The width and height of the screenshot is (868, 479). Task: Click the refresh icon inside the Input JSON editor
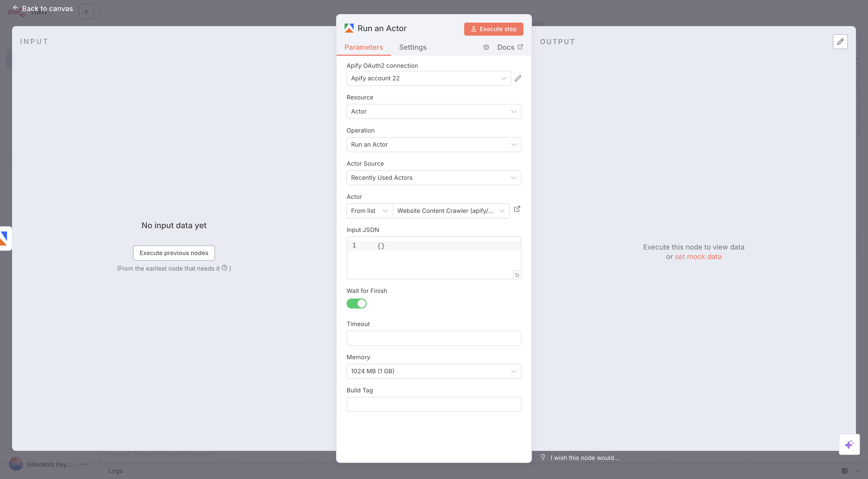[517, 275]
